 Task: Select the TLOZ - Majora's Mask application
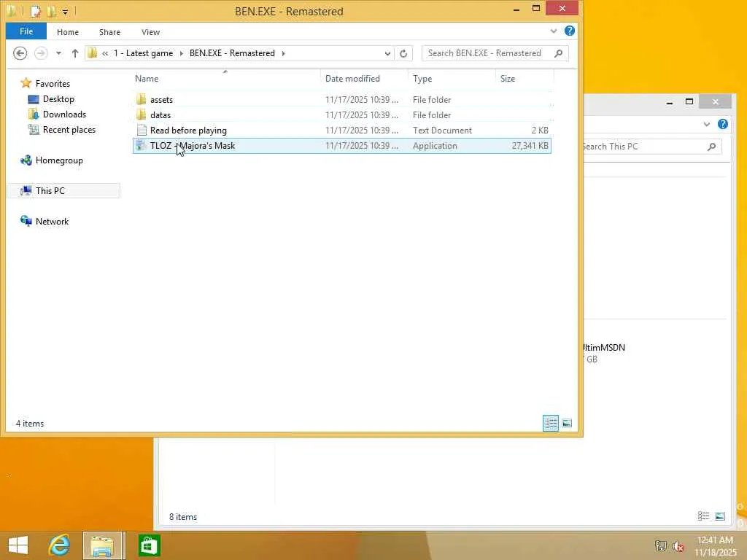tap(341, 146)
